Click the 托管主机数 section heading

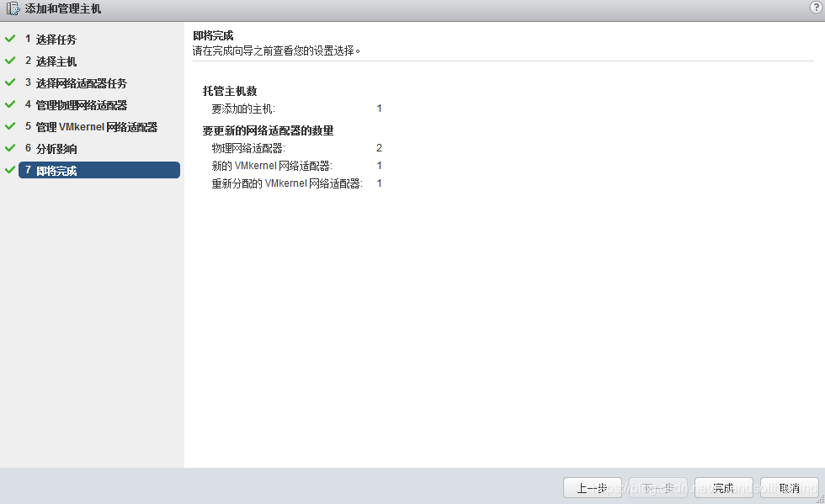(x=230, y=91)
